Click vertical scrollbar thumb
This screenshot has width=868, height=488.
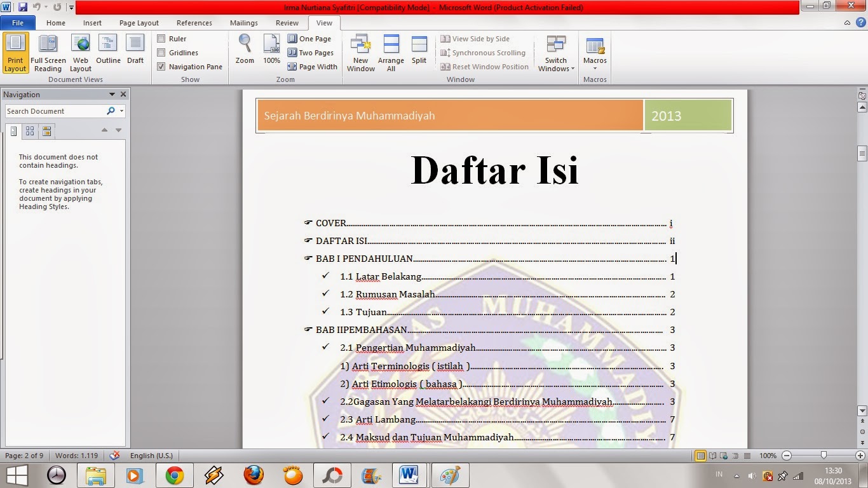pyautogui.click(x=862, y=152)
